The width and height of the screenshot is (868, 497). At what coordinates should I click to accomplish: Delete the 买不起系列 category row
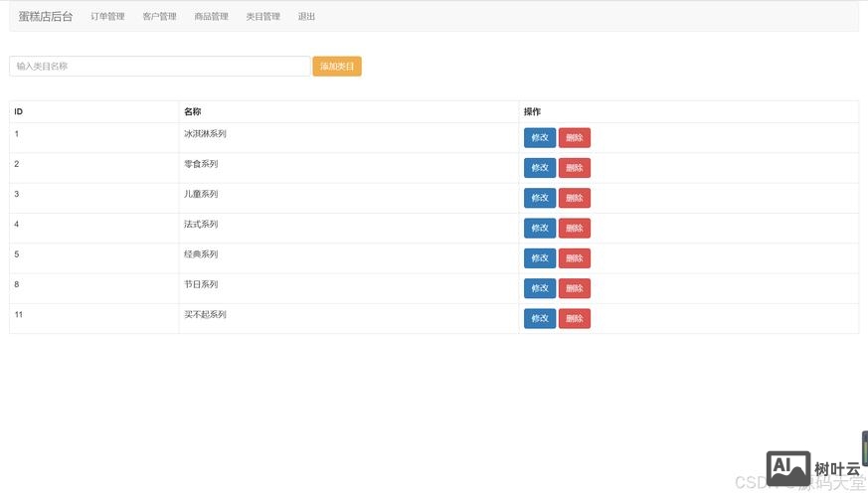click(x=574, y=319)
